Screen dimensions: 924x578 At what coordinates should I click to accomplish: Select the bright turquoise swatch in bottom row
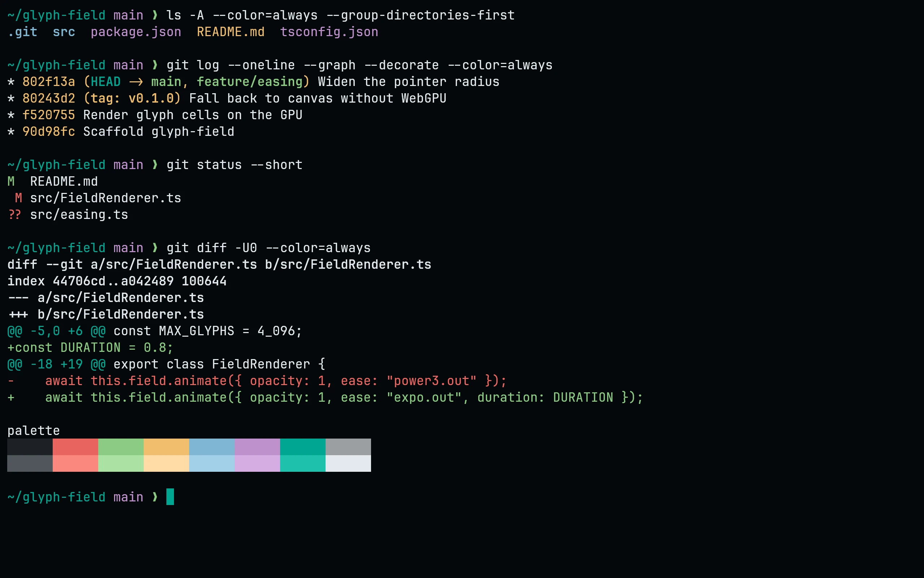[x=302, y=463]
